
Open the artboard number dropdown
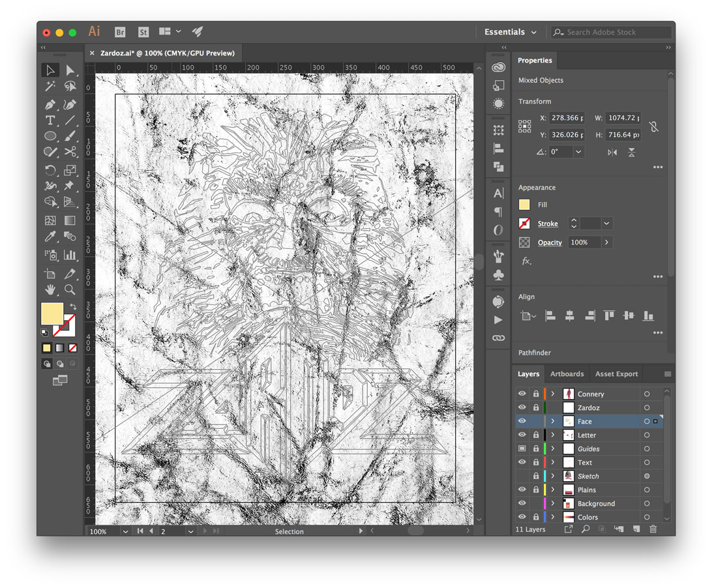(x=190, y=531)
